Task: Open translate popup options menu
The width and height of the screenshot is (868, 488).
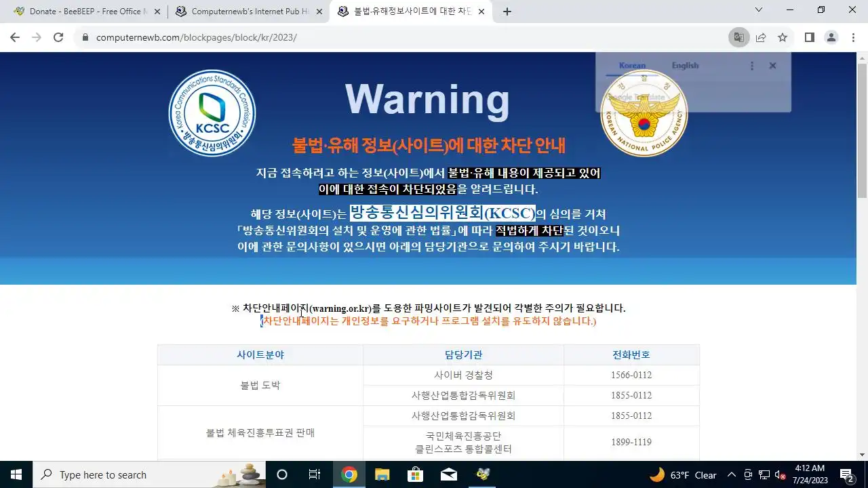Action: tap(751, 66)
